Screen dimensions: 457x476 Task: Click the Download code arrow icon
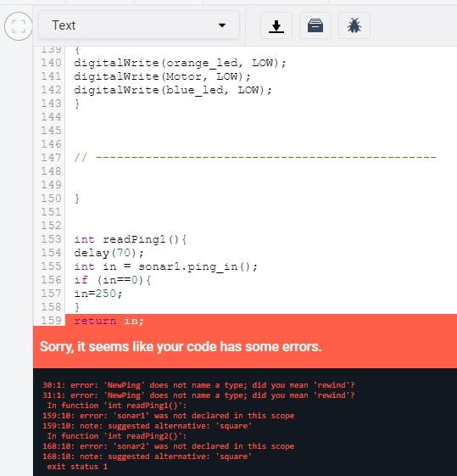tap(276, 25)
